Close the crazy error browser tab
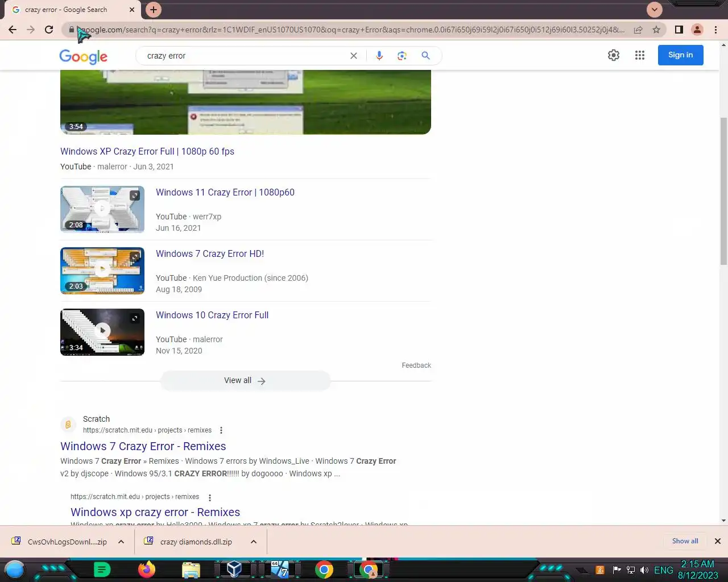This screenshot has height=582, width=728. click(132, 10)
